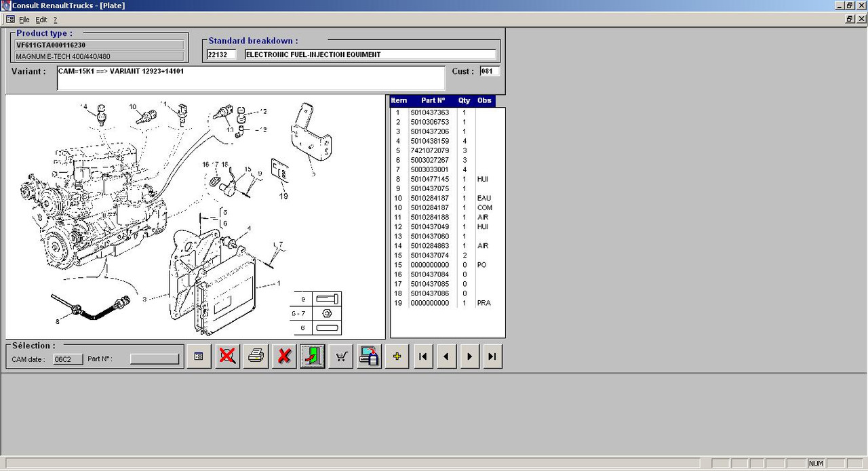This screenshot has height=471, width=868.
Task: Click the NUM status bar indicator
Action: tap(816, 464)
